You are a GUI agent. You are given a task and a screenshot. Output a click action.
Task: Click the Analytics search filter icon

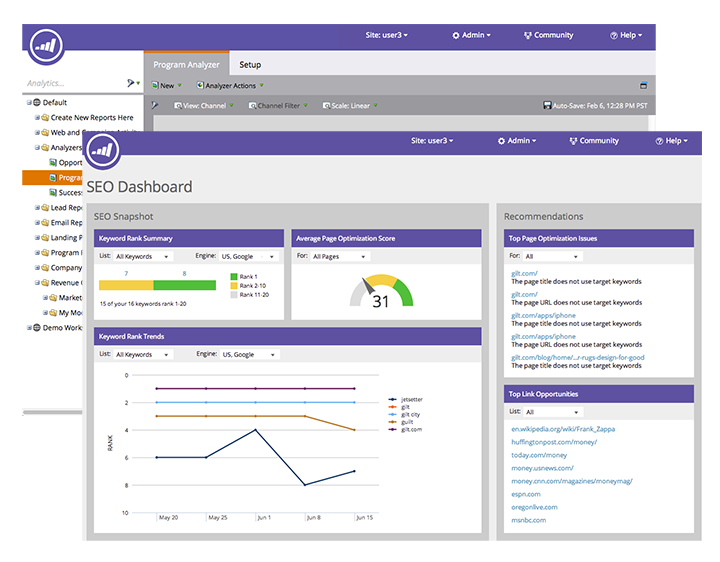[x=131, y=83]
